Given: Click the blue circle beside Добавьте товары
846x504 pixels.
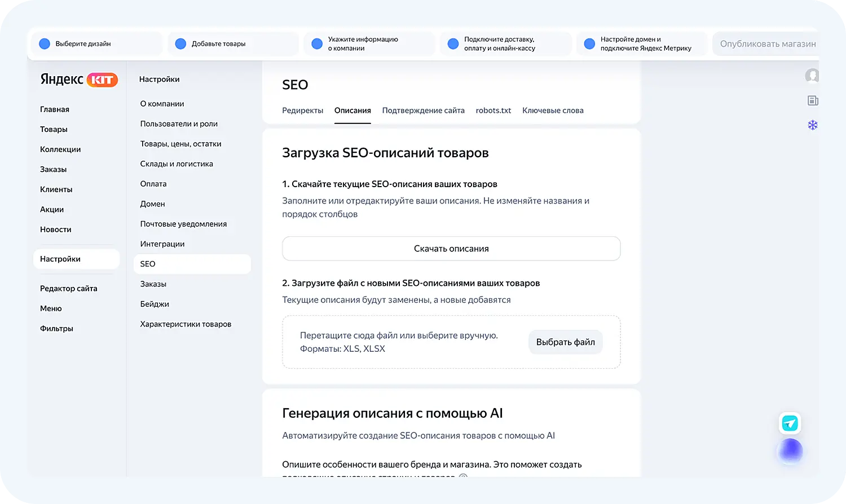Looking at the screenshot, I should (x=180, y=44).
